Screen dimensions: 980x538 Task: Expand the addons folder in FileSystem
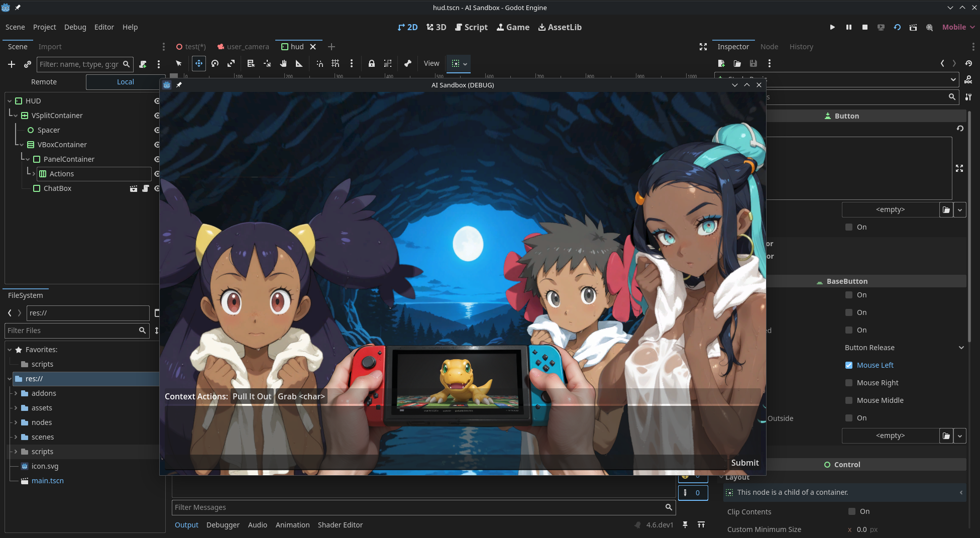click(16, 393)
